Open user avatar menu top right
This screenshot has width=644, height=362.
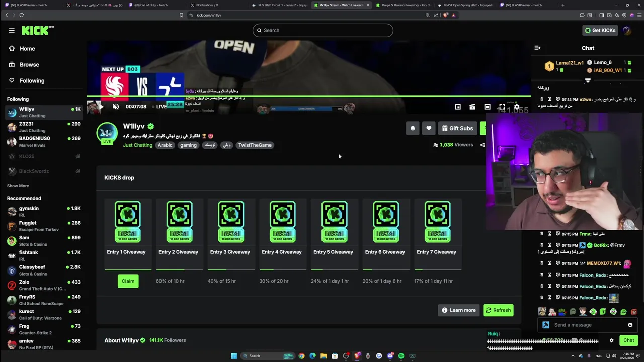coord(627,30)
